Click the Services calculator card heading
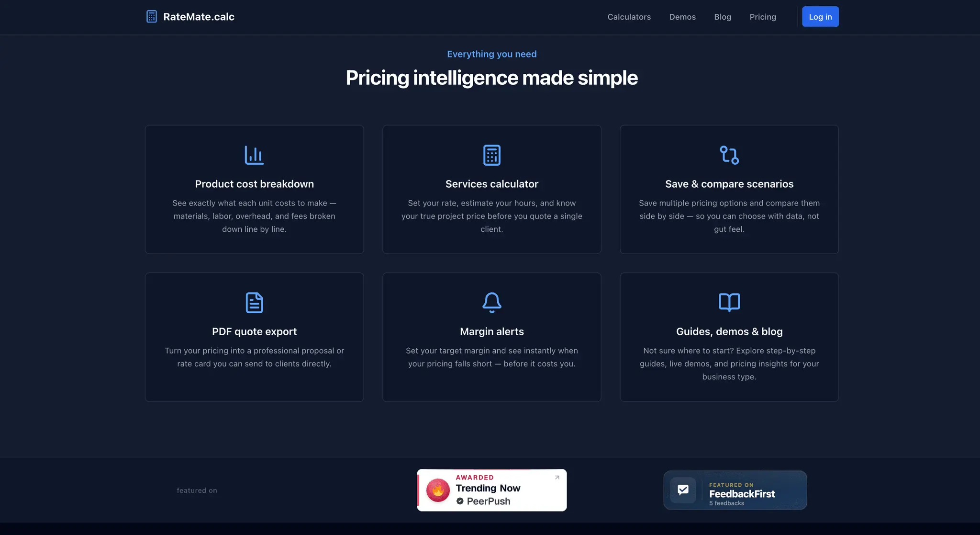 point(492,184)
